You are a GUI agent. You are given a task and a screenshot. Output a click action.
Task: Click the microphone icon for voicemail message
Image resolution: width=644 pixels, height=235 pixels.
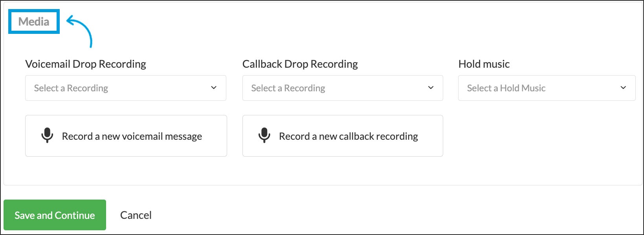47,135
